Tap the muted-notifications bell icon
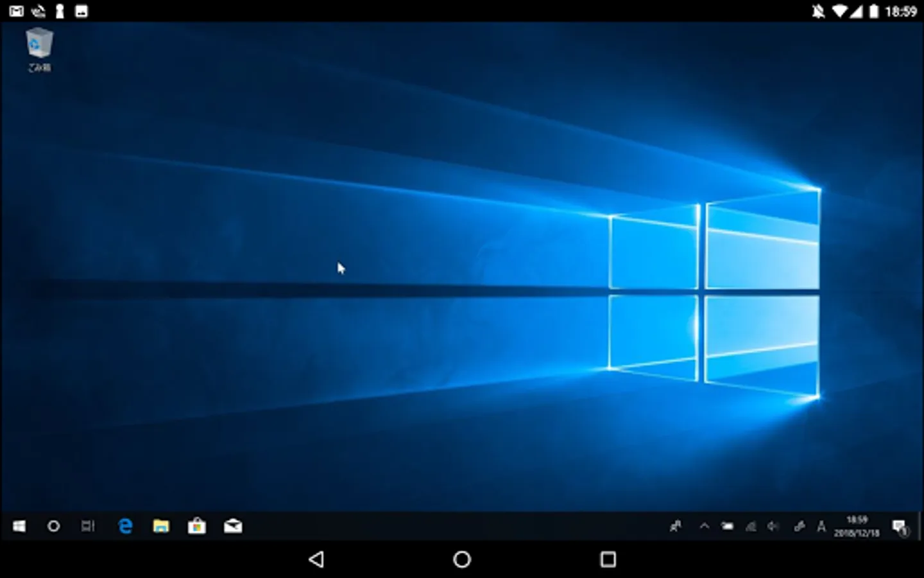924x578 pixels. tap(818, 11)
